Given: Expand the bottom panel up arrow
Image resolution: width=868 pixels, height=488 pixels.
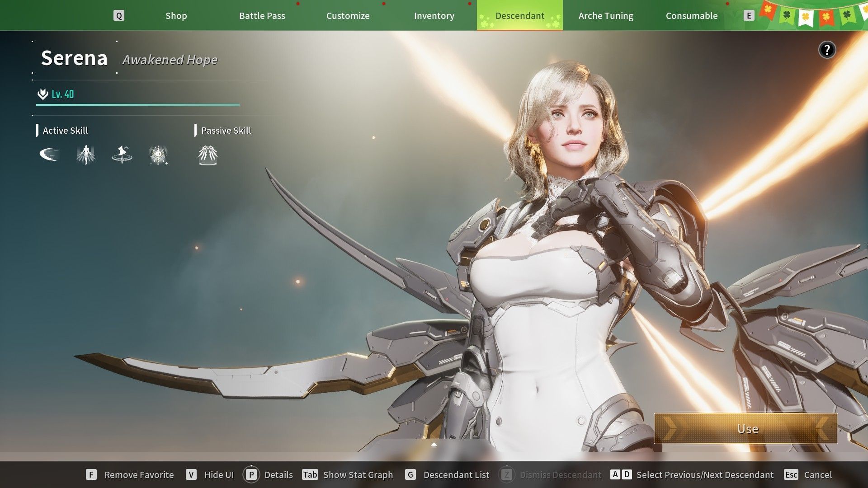Looking at the screenshot, I should pyautogui.click(x=434, y=445).
